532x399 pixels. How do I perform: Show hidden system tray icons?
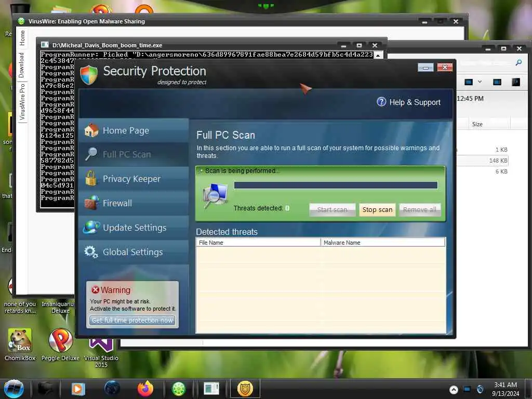[x=454, y=390]
